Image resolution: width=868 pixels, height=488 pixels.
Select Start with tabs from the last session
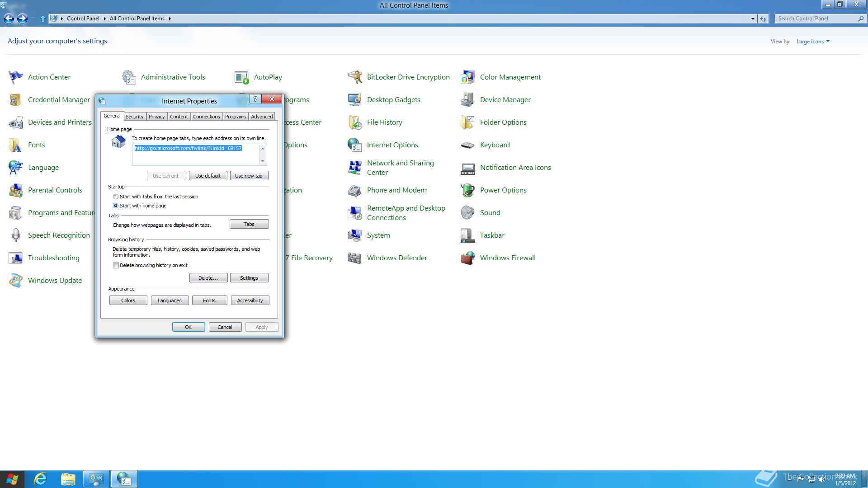(116, 197)
